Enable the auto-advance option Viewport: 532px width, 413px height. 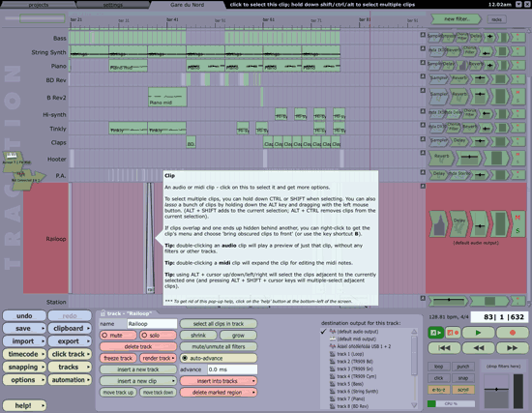219,358
